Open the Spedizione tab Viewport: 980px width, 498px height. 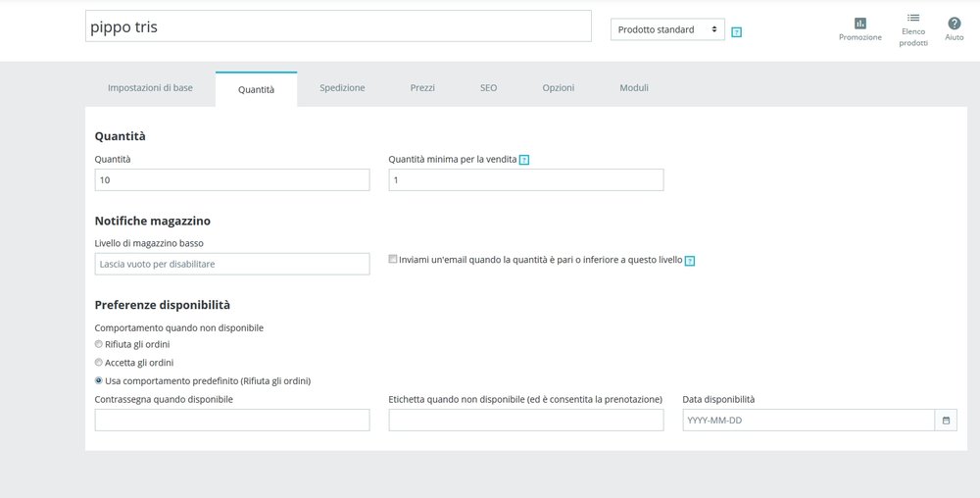pos(342,88)
